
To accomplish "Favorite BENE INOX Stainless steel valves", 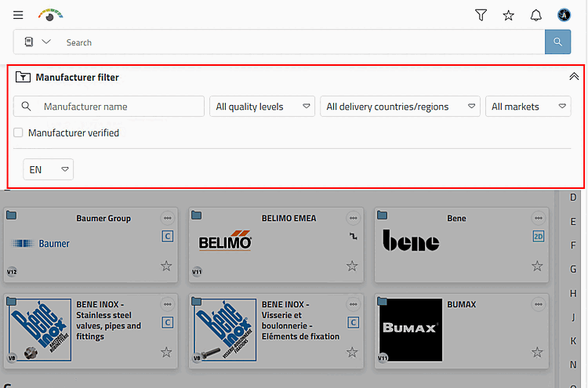I will point(166,352).
